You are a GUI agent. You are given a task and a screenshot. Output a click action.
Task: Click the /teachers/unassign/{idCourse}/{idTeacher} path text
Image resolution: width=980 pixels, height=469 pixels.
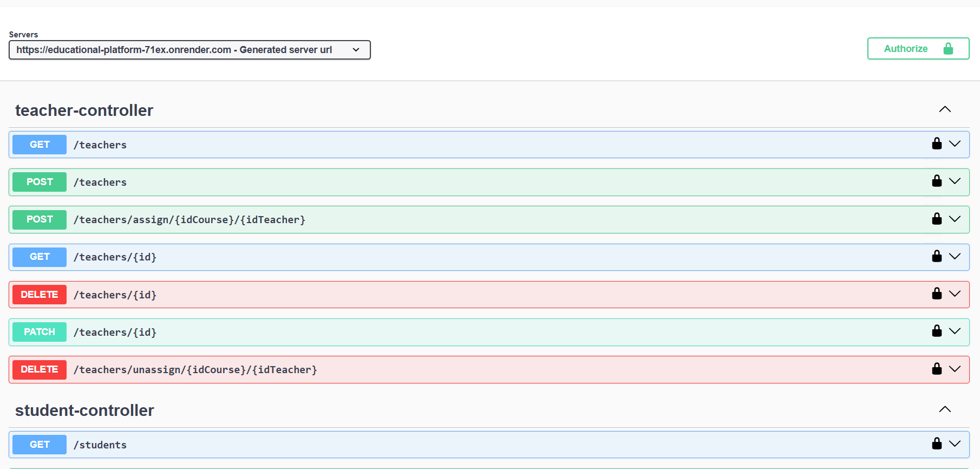[195, 370]
